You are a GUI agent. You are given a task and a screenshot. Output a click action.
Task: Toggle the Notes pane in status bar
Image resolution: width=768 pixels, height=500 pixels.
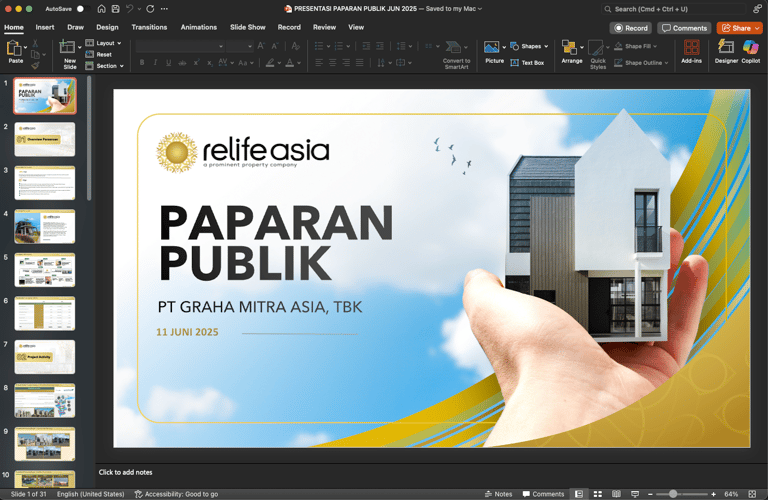(499, 494)
